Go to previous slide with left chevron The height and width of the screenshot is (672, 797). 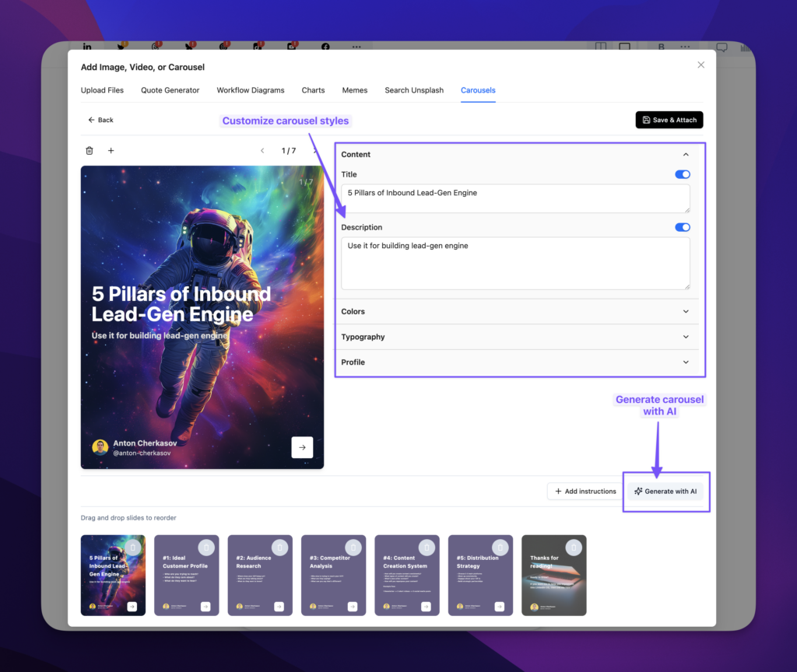(x=262, y=150)
